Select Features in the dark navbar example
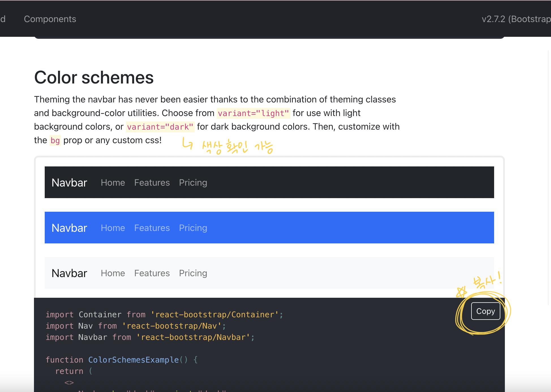The width and height of the screenshot is (551, 392). coord(152,183)
